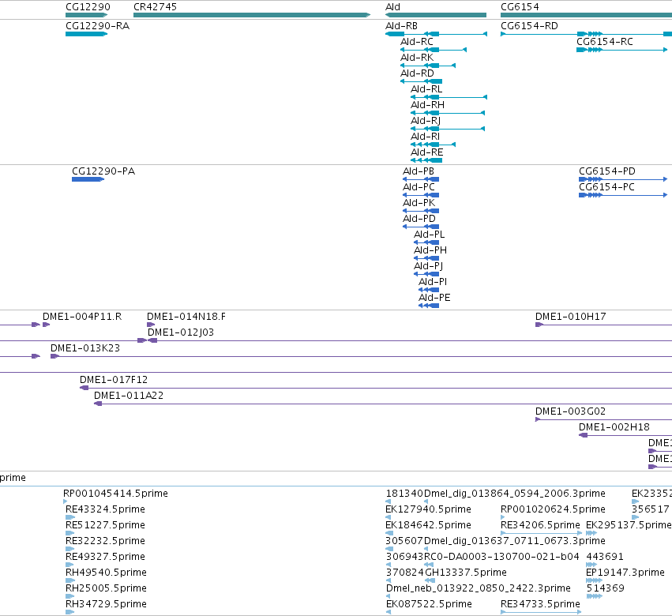The height and width of the screenshot is (616, 672).
Task: Select the EK087522.5prime EST label
Action: (429, 604)
